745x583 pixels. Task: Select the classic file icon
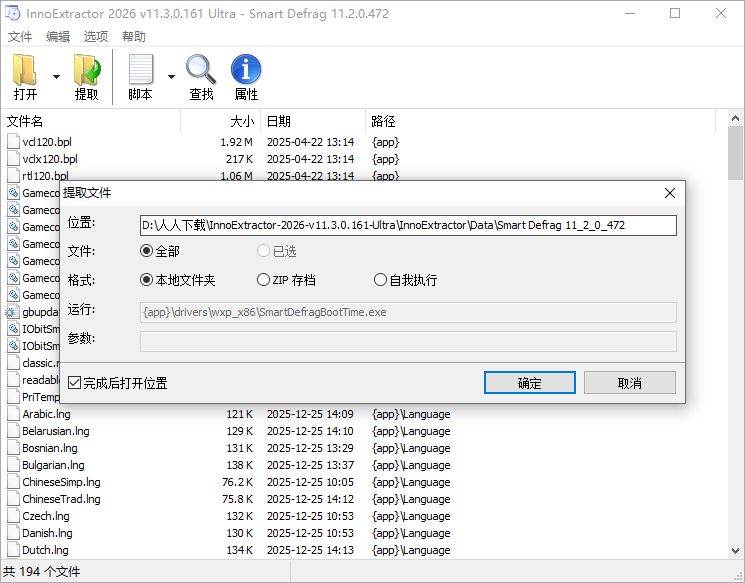(13, 363)
